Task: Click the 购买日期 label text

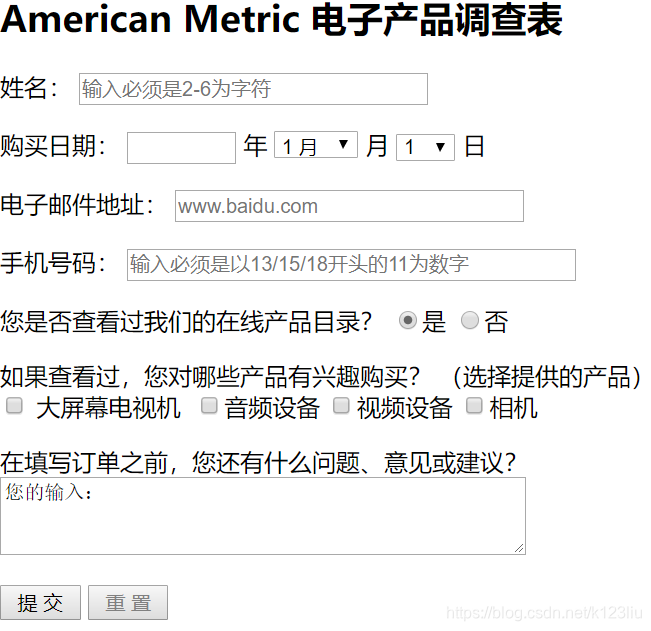Action: pyautogui.click(x=53, y=146)
